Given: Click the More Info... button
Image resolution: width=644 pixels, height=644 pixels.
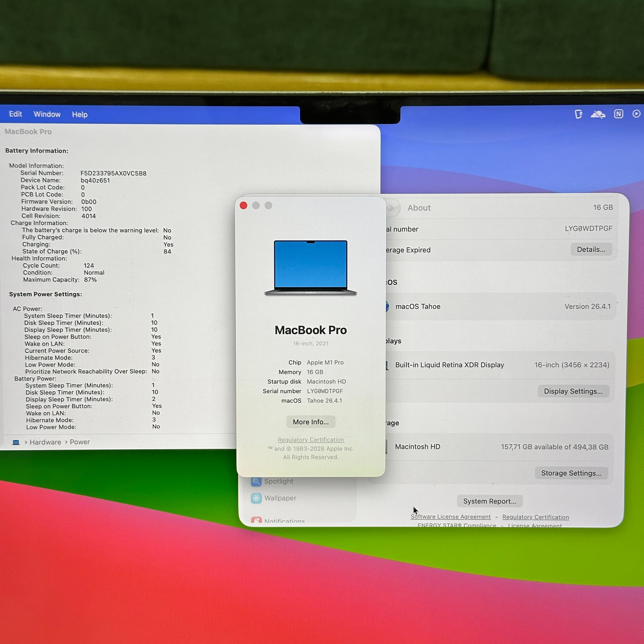Looking at the screenshot, I should (311, 422).
